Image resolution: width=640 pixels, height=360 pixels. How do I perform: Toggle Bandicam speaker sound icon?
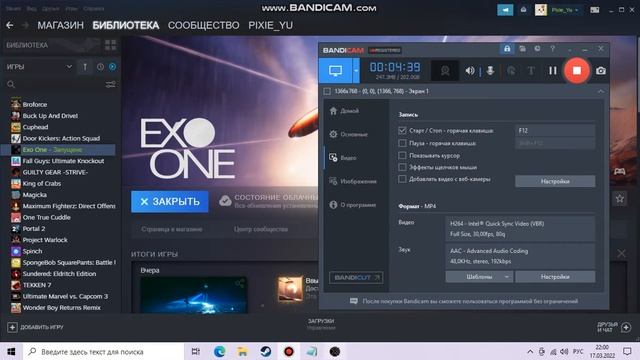(470, 71)
